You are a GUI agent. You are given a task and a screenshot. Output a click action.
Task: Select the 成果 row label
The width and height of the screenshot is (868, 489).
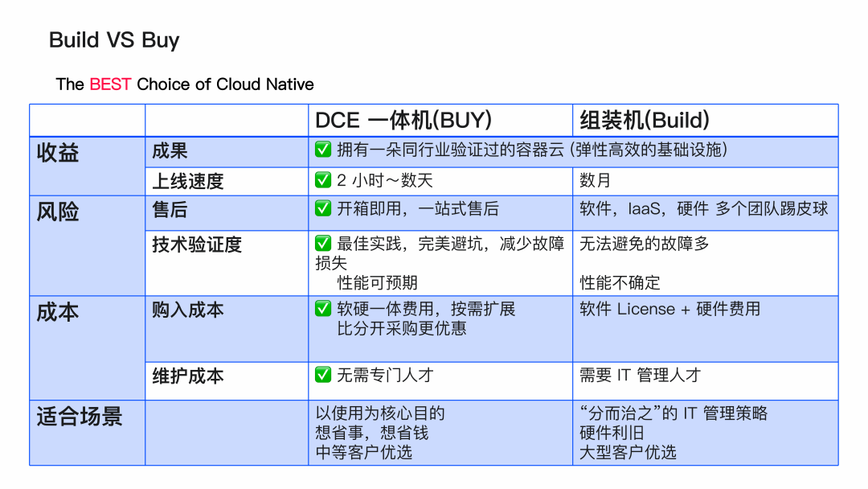[170, 151]
